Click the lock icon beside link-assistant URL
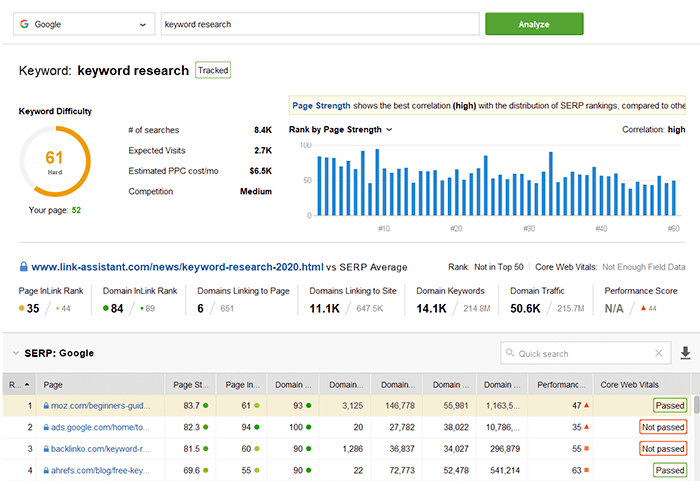 [24, 267]
